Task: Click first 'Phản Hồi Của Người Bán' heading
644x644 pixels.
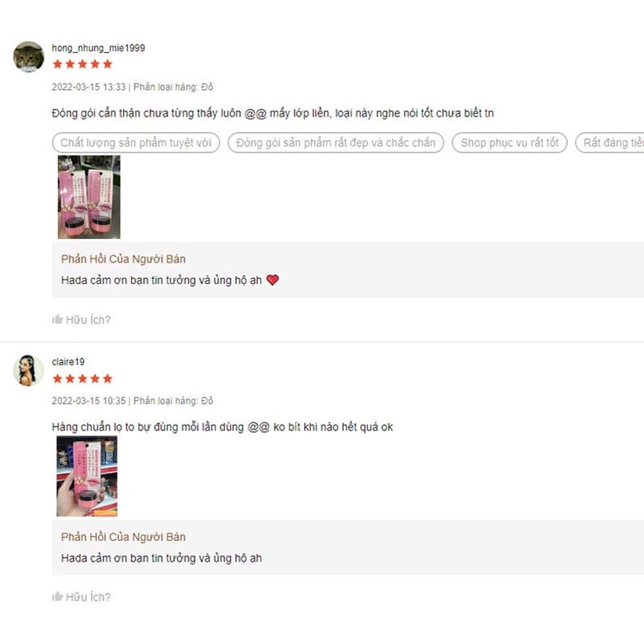Action: tap(123, 258)
